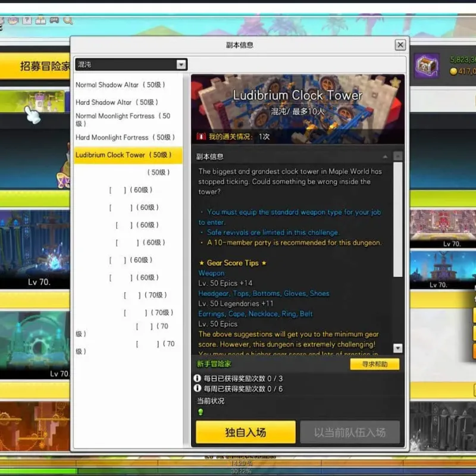Click the purple treasure chest icon

tap(427, 66)
